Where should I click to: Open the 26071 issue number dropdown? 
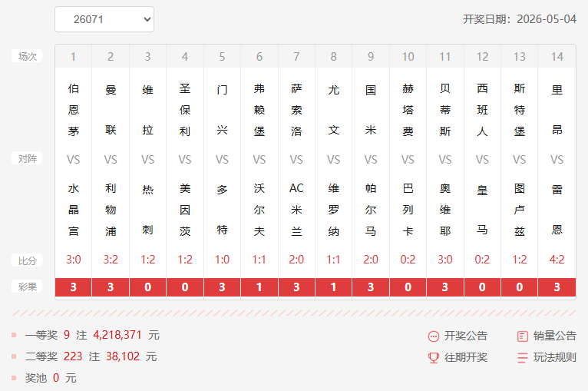pos(104,19)
